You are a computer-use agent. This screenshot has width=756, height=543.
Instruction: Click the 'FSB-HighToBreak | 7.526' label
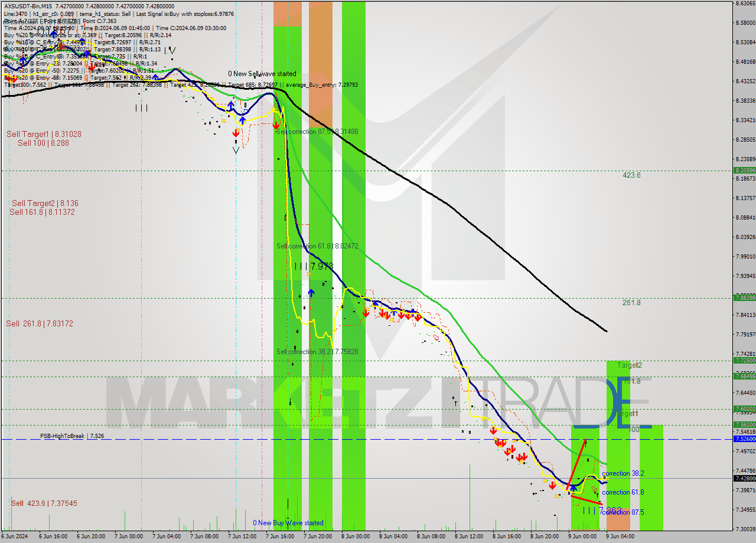72,436
